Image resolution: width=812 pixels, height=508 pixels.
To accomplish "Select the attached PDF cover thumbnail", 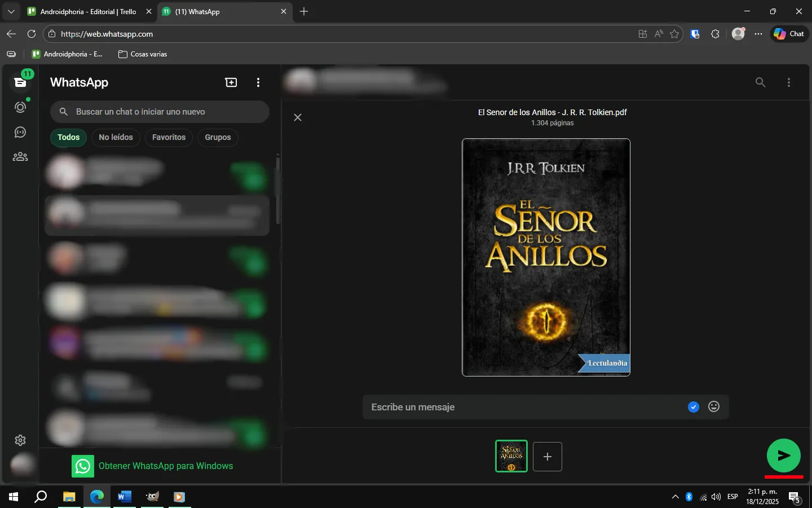I will coord(511,456).
